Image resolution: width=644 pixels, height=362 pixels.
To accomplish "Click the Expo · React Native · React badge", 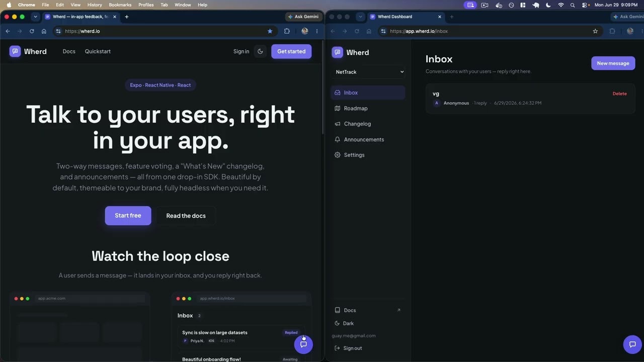I will click(x=160, y=85).
